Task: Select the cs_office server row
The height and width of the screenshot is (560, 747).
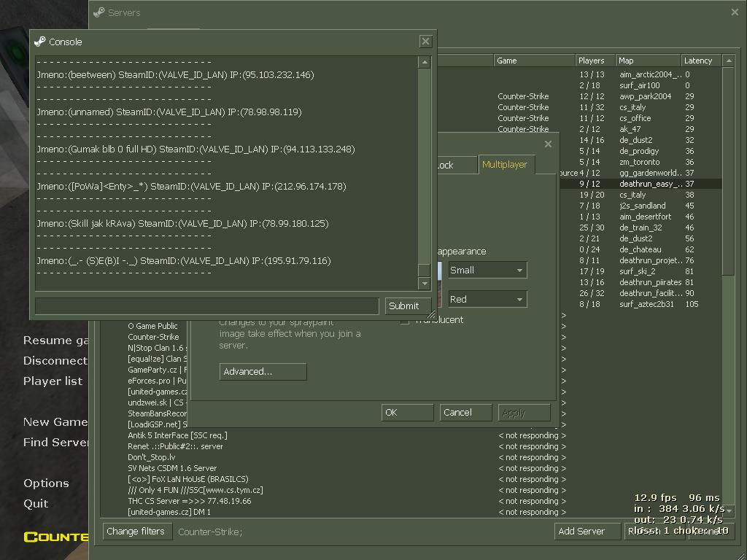Action: [x=578, y=118]
